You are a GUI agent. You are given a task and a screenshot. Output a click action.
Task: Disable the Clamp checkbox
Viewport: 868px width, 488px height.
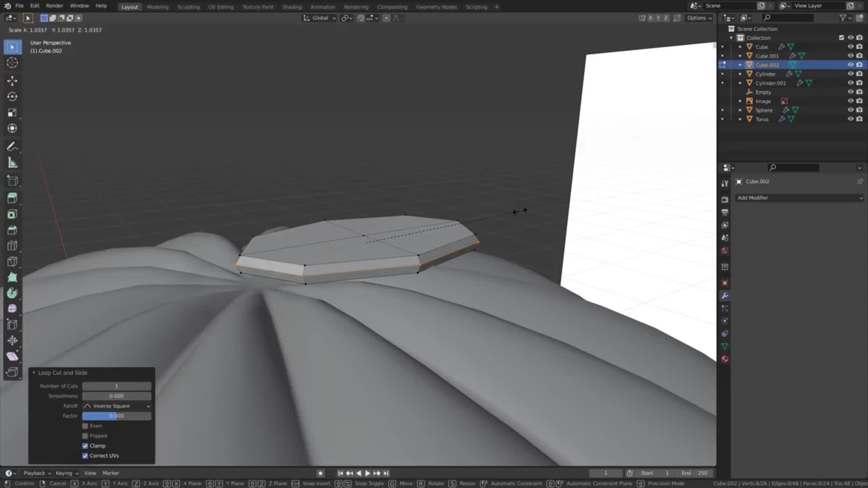85,446
